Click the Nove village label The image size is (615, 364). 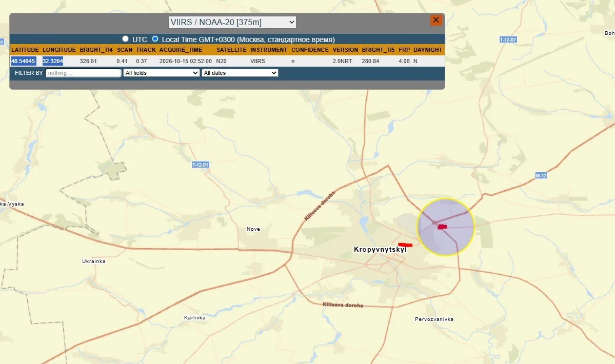pyautogui.click(x=253, y=229)
